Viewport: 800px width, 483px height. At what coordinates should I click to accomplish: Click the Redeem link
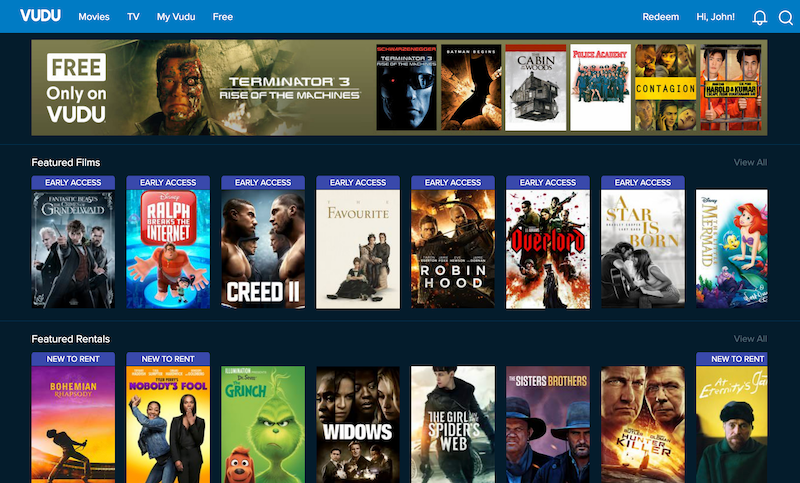(x=661, y=17)
